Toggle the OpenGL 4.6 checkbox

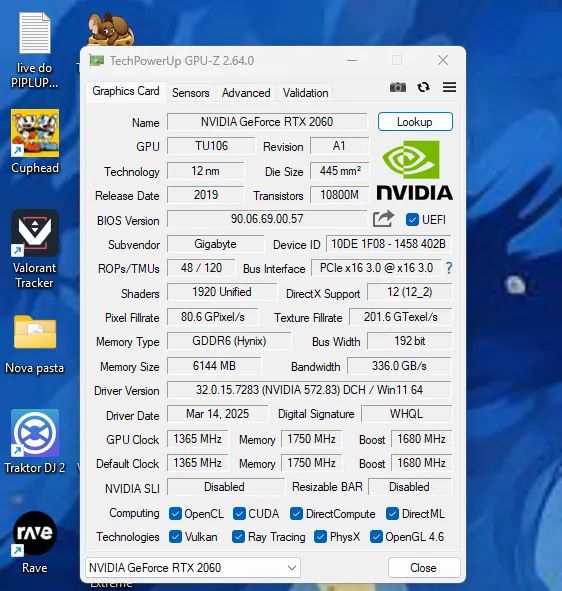tap(376, 536)
